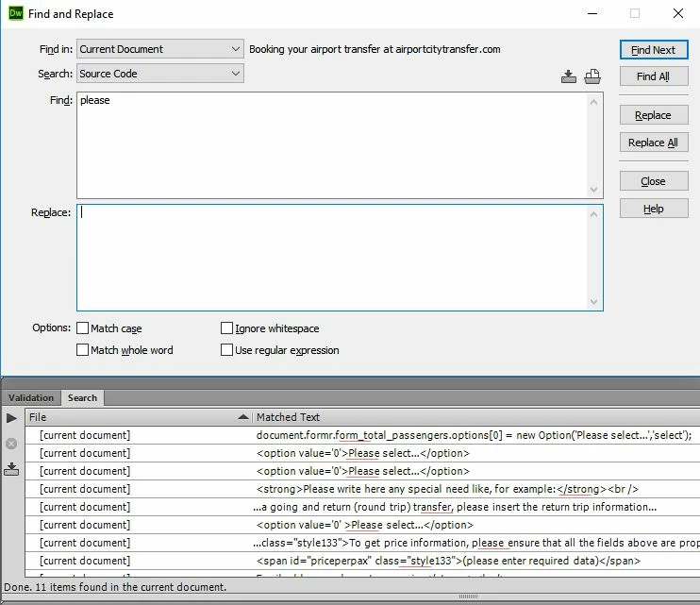Click the Save Query disk icon

(x=568, y=76)
